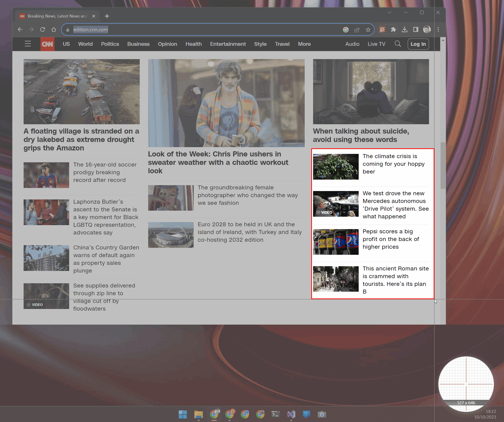Reload the page with the refresh icon

click(x=43, y=29)
